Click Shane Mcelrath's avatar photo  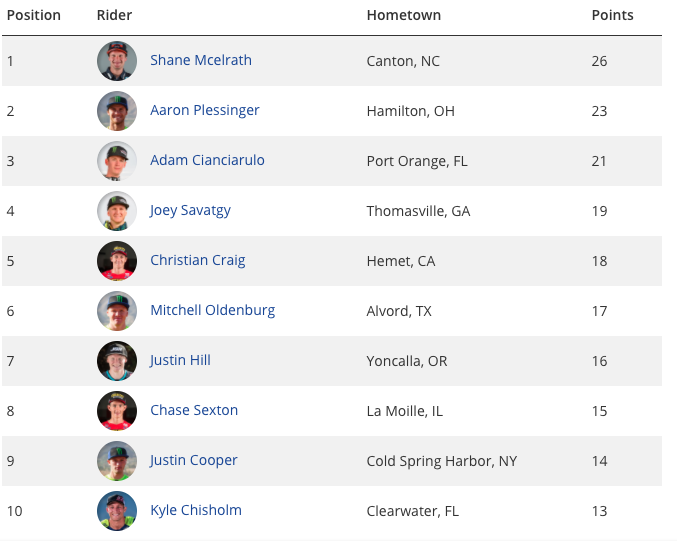tap(117, 61)
